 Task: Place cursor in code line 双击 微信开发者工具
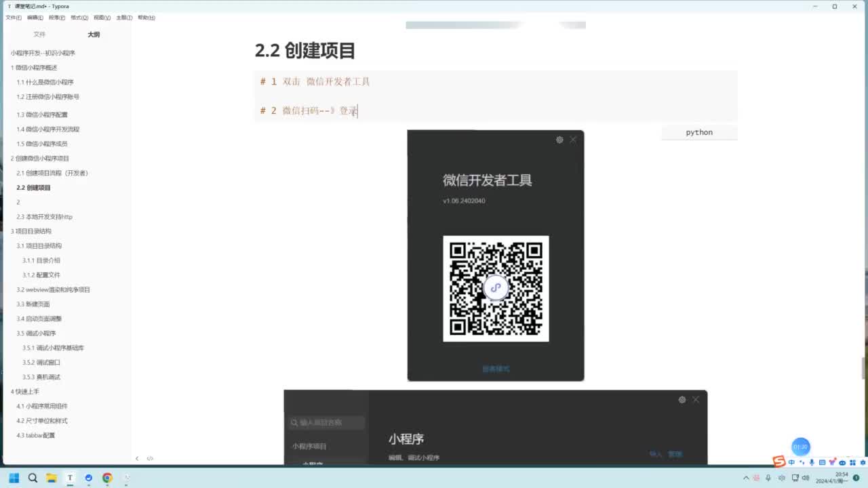click(315, 81)
